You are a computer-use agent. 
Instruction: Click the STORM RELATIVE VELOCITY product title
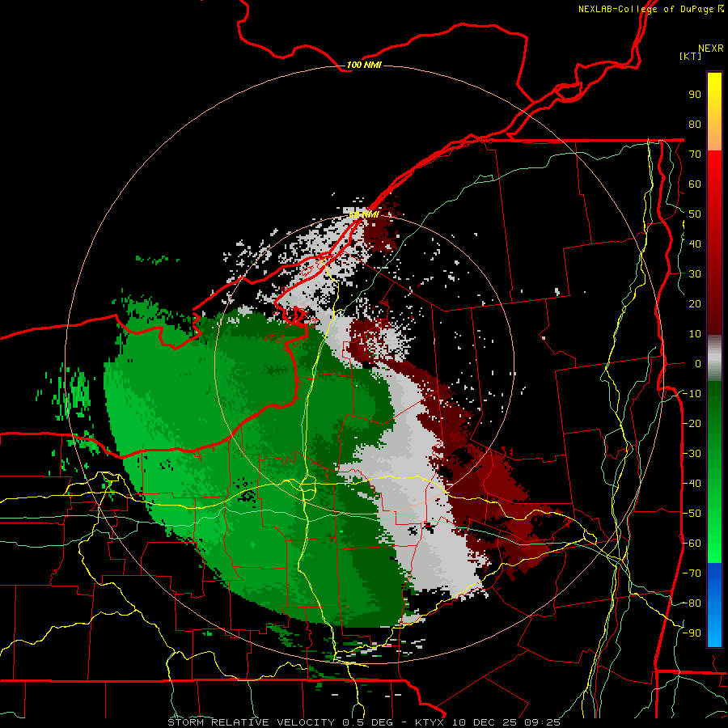(x=251, y=722)
